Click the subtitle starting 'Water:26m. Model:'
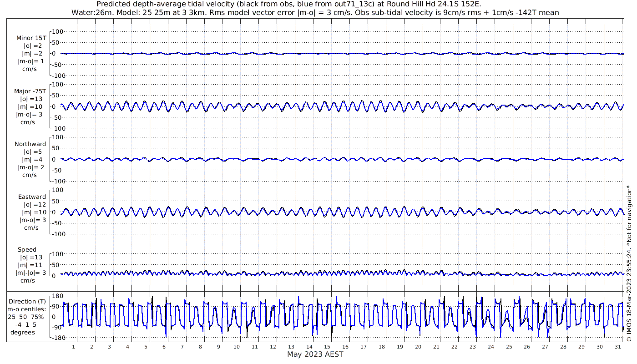The image size is (637, 364). tap(315, 12)
